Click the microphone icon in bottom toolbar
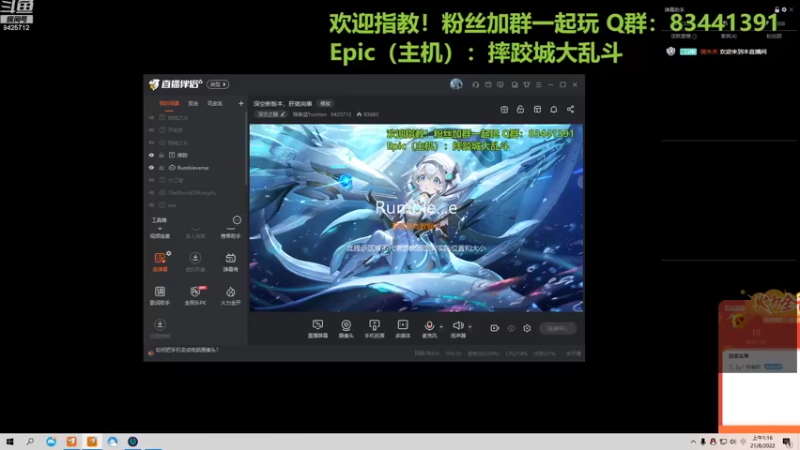The height and width of the screenshot is (450, 800). tap(429, 326)
